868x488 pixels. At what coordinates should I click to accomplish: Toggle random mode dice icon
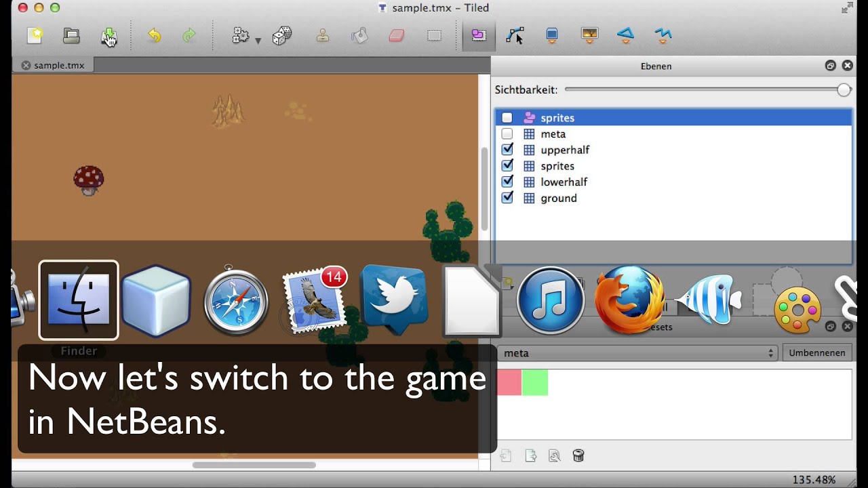tap(282, 35)
